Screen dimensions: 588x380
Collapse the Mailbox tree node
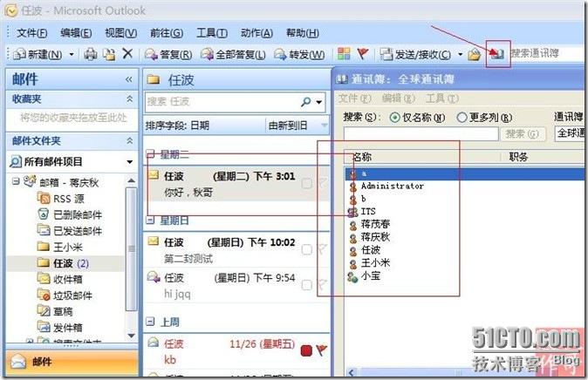(x=16, y=182)
